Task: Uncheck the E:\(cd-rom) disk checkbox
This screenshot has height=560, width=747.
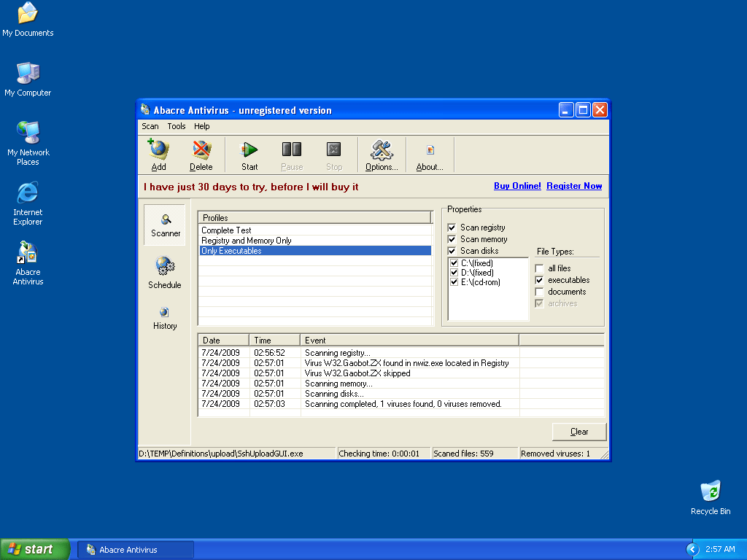Action: click(x=454, y=282)
